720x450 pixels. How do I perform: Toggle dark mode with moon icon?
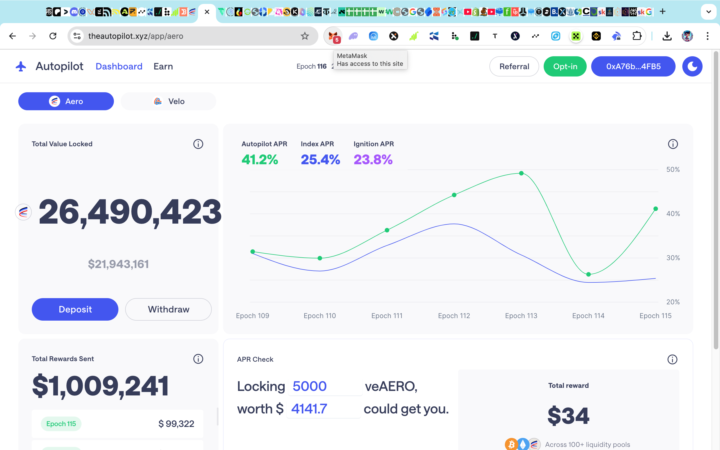tap(692, 66)
